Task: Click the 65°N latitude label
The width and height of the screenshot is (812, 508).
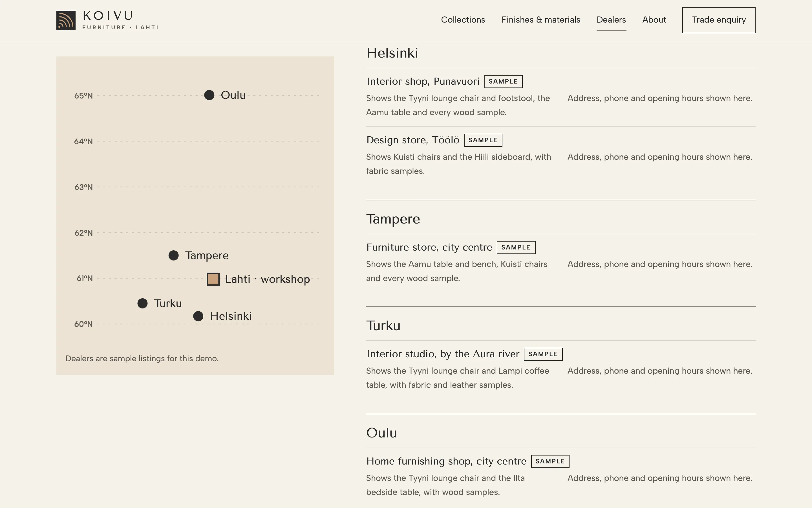Action: tap(83, 96)
